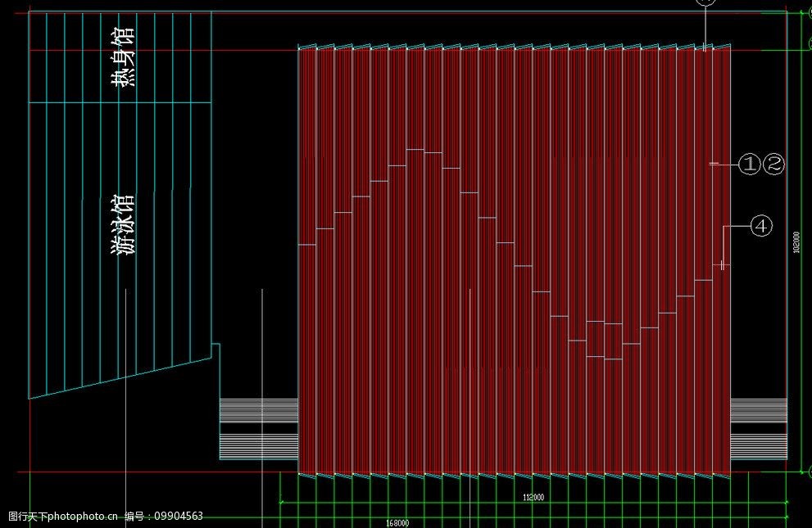This screenshot has height=528, width=812.
Task: Select the circled number 4 callout marker
Action: coord(761,225)
